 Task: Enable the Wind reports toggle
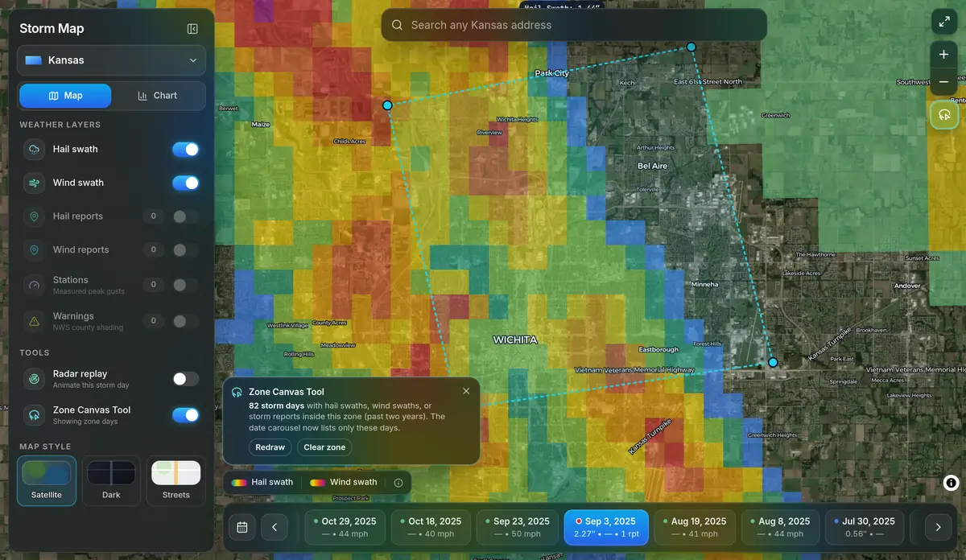tap(185, 250)
